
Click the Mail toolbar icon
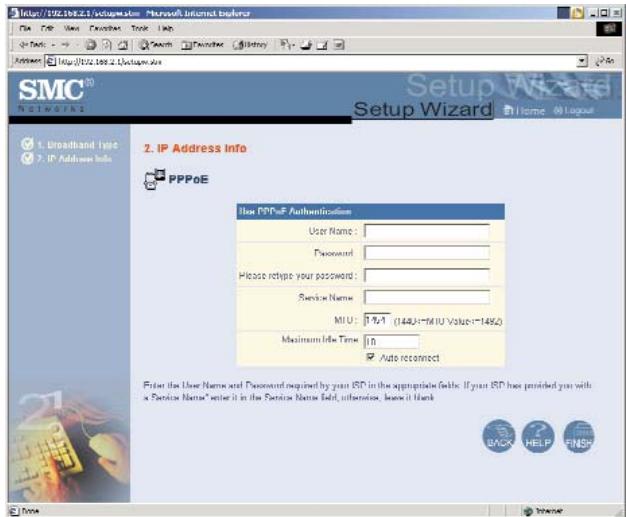287,45
